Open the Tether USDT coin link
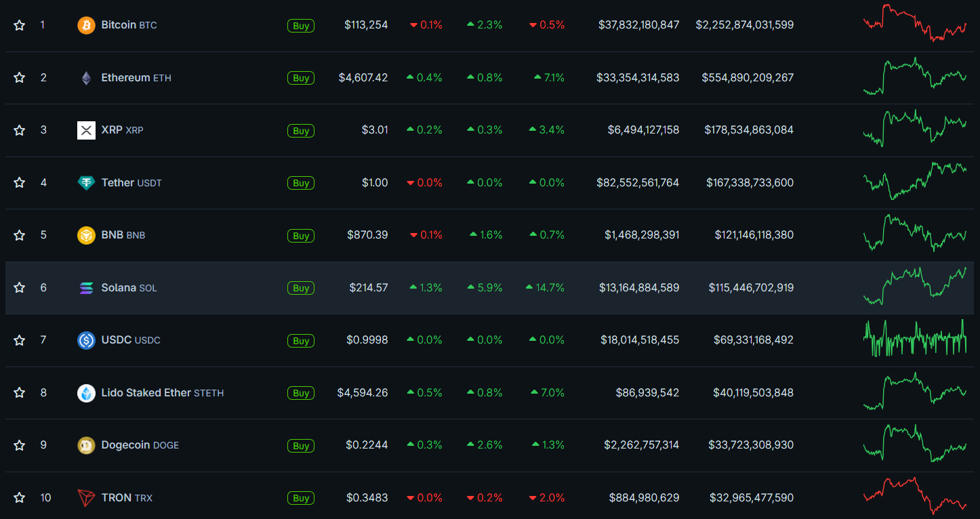980x519 pixels. tap(117, 183)
